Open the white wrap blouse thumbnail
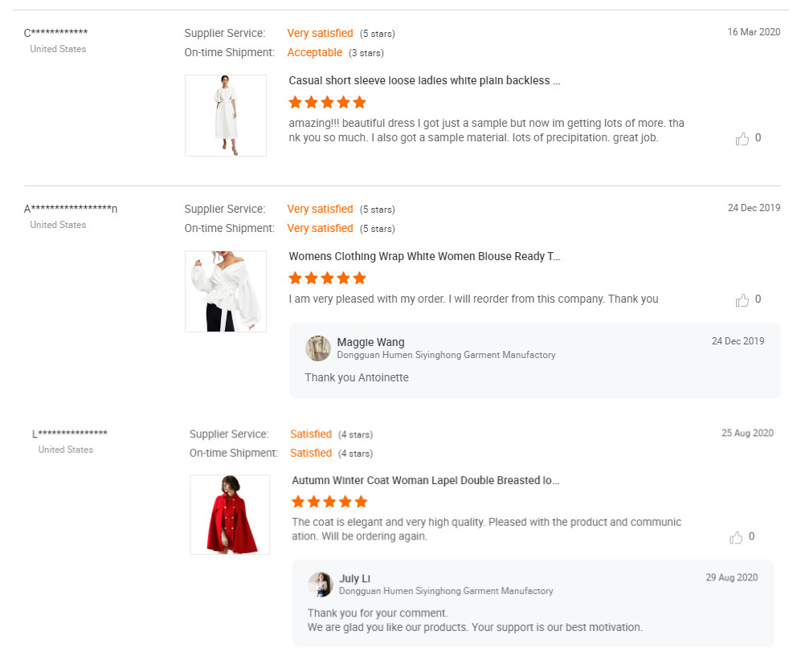Viewport: 797px width, 672px height. [226, 291]
